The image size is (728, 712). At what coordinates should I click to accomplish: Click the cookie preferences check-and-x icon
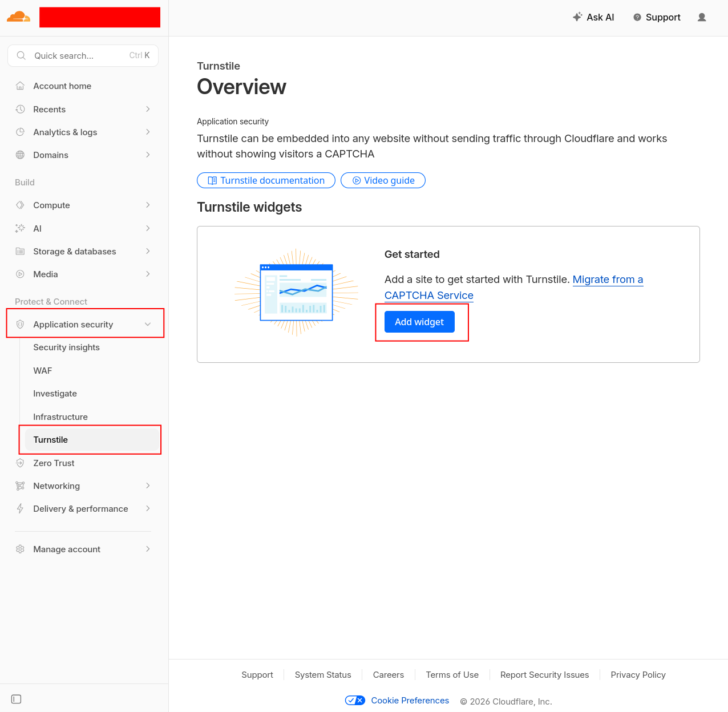pos(355,700)
